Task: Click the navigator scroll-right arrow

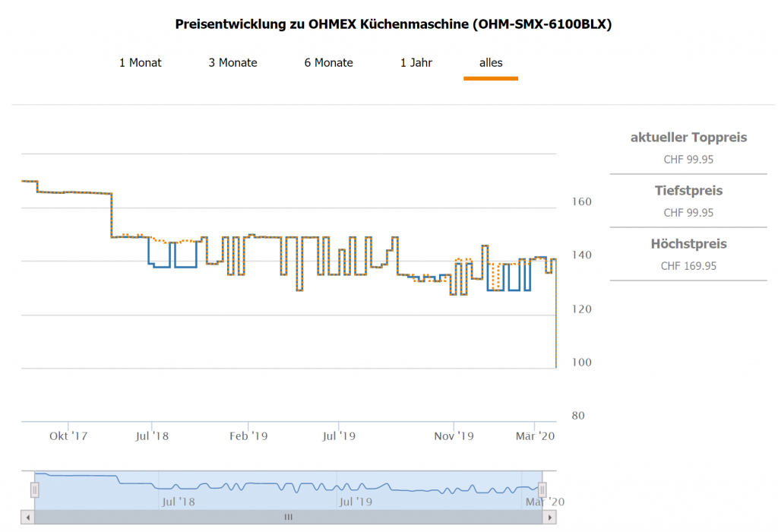Action: pyautogui.click(x=549, y=517)
